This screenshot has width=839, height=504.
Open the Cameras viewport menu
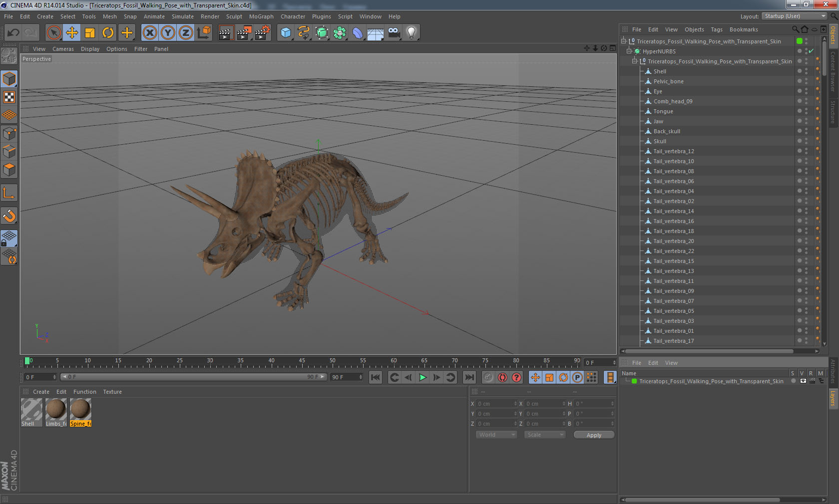coord(63,49)
